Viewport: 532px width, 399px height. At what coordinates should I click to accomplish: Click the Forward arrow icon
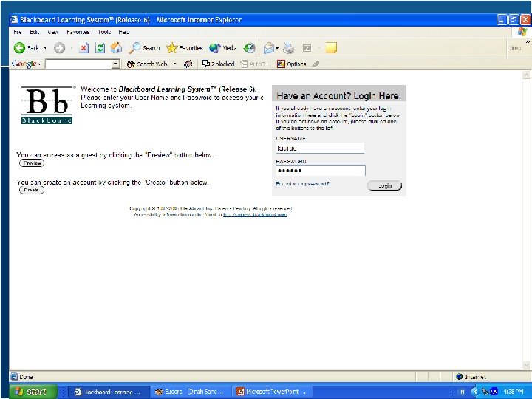60,48
